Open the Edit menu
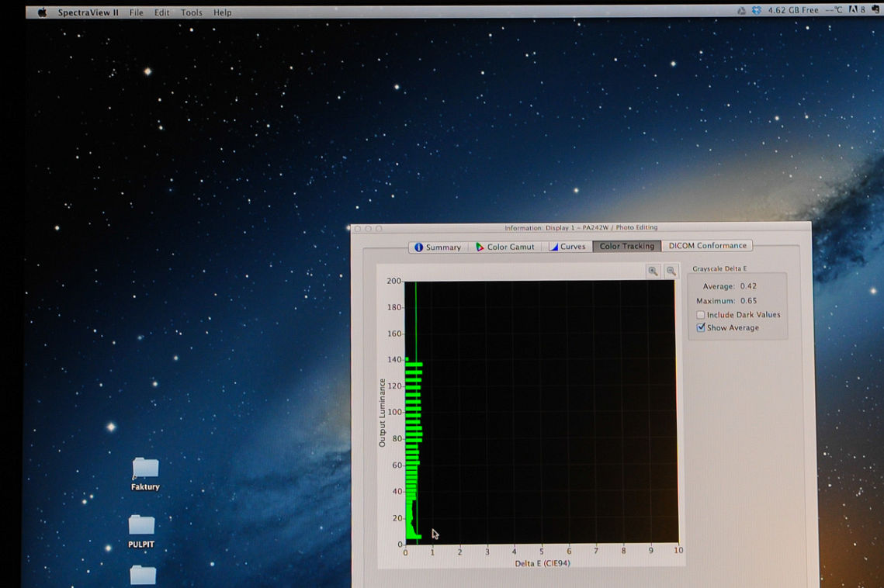Screen dimensions: 884x588 [161, 12]
